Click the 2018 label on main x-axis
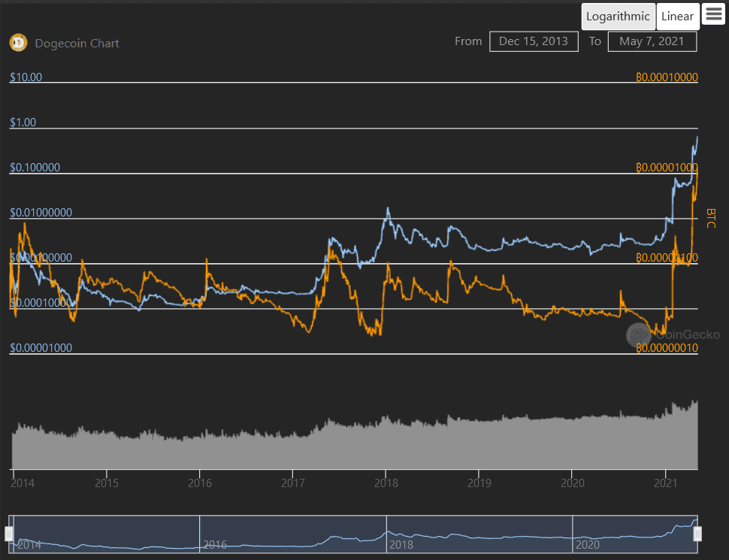Viewport: 729px width, 560px height. point(386,483)
